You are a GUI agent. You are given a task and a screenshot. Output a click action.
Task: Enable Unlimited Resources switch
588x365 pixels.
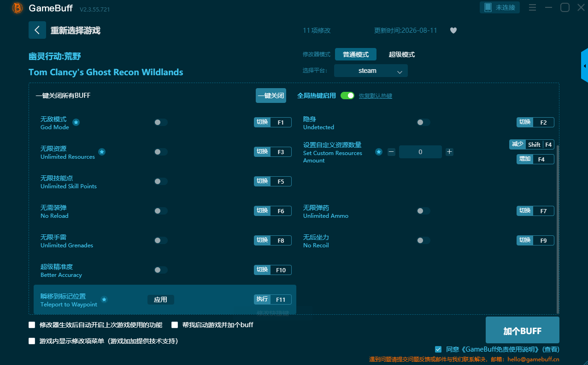tap(161, 152)
